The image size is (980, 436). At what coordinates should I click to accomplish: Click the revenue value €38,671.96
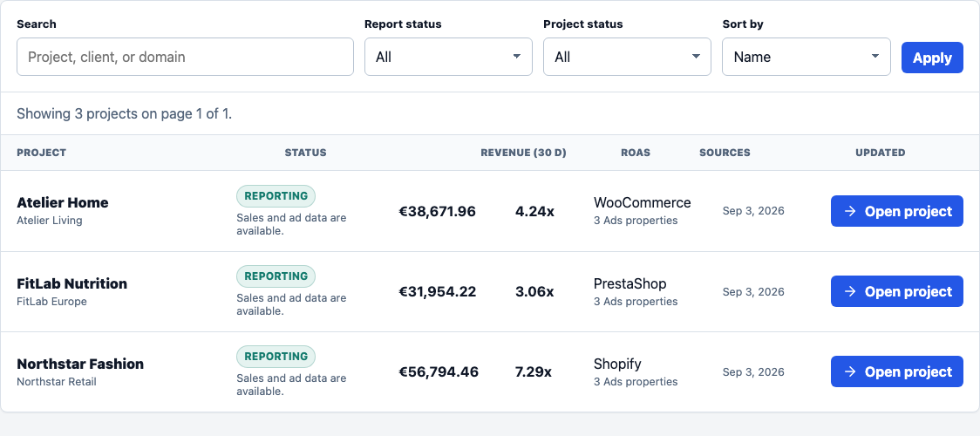pos(438,211)
